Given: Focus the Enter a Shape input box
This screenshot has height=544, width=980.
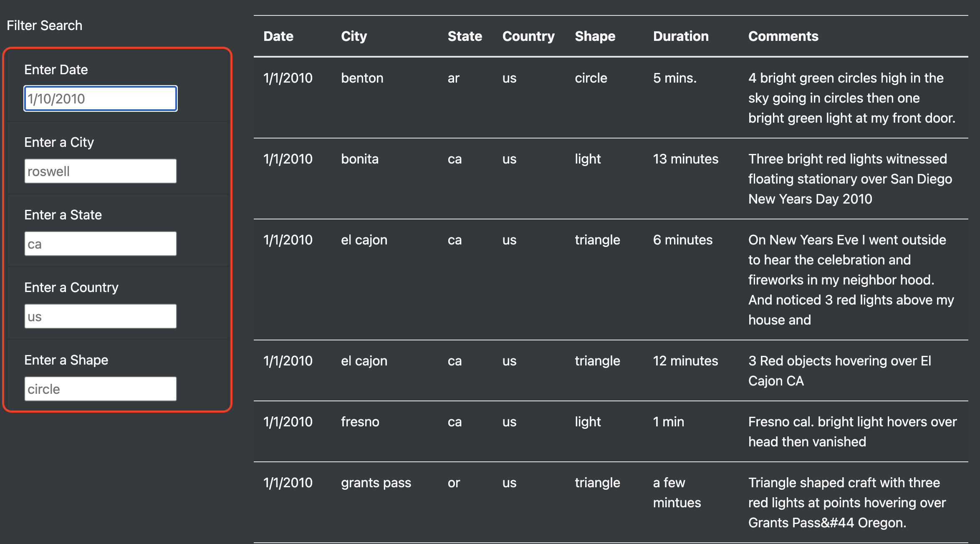Looking at the screenshot, I should pos(100,389).
